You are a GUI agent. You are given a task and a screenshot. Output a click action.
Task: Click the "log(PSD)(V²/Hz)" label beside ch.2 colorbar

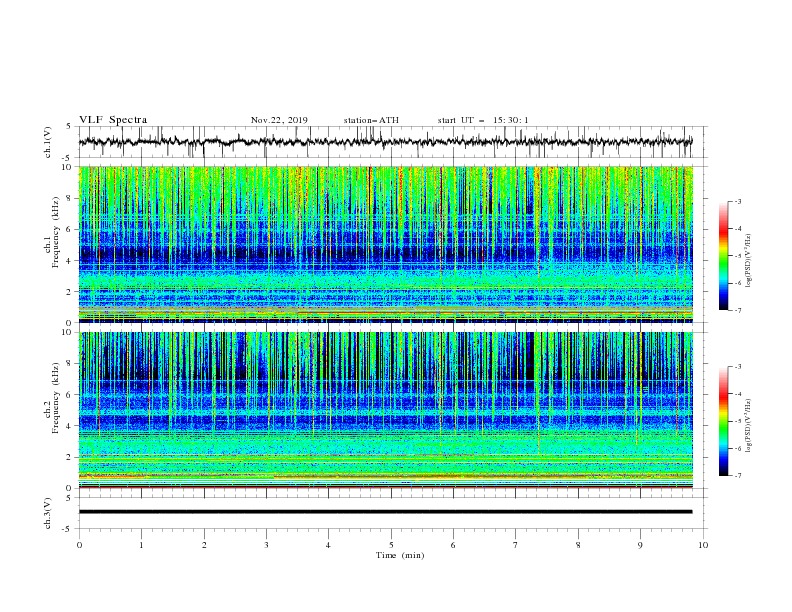pos(748,426)
